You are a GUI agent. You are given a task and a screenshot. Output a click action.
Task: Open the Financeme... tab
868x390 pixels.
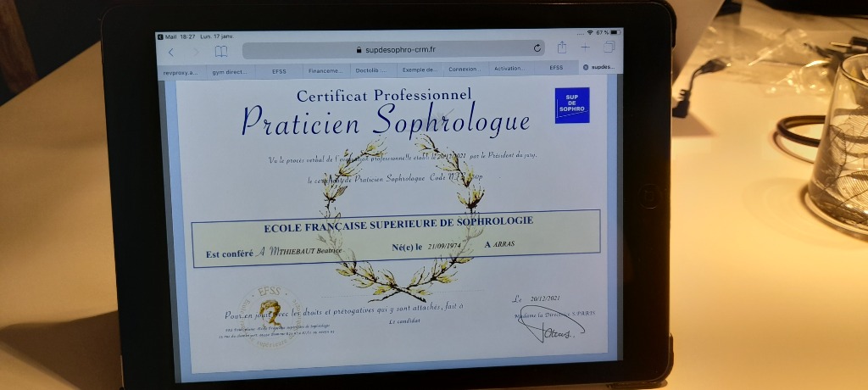(x=325, y=71)
